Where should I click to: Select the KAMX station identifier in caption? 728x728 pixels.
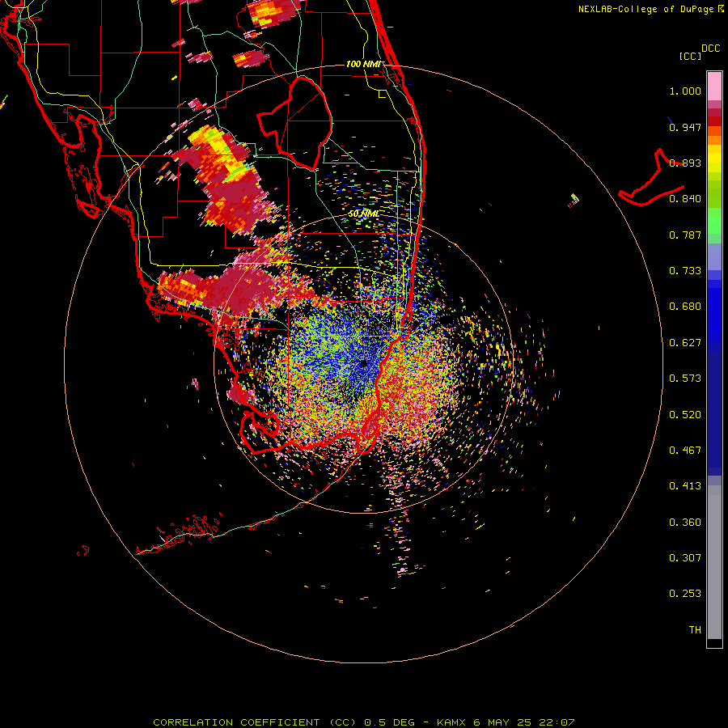tap(452, 722)
